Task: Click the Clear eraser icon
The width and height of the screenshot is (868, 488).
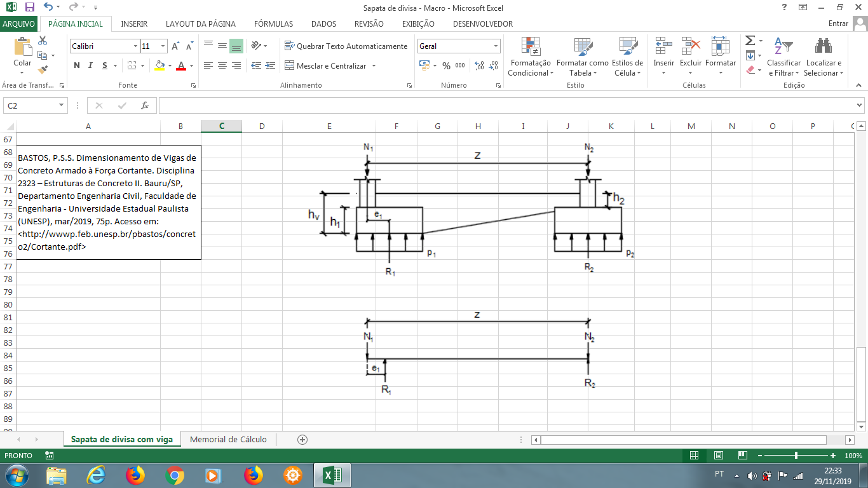Action: (750, 70)
